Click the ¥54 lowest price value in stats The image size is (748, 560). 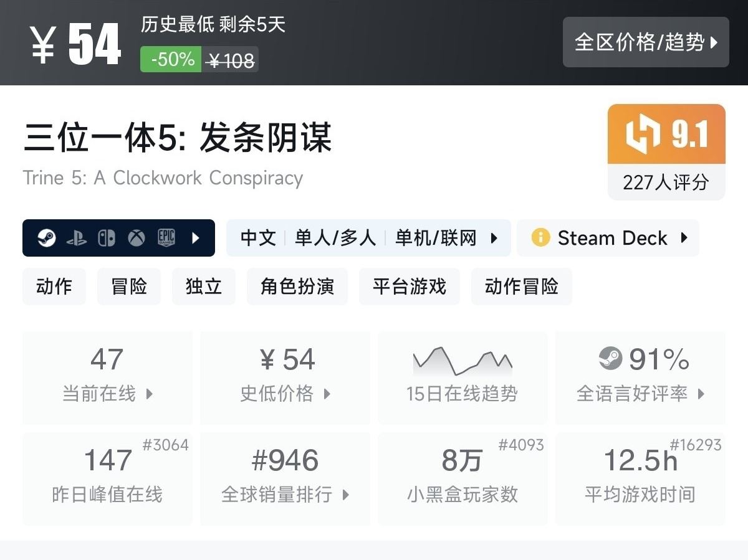point(286,359)
